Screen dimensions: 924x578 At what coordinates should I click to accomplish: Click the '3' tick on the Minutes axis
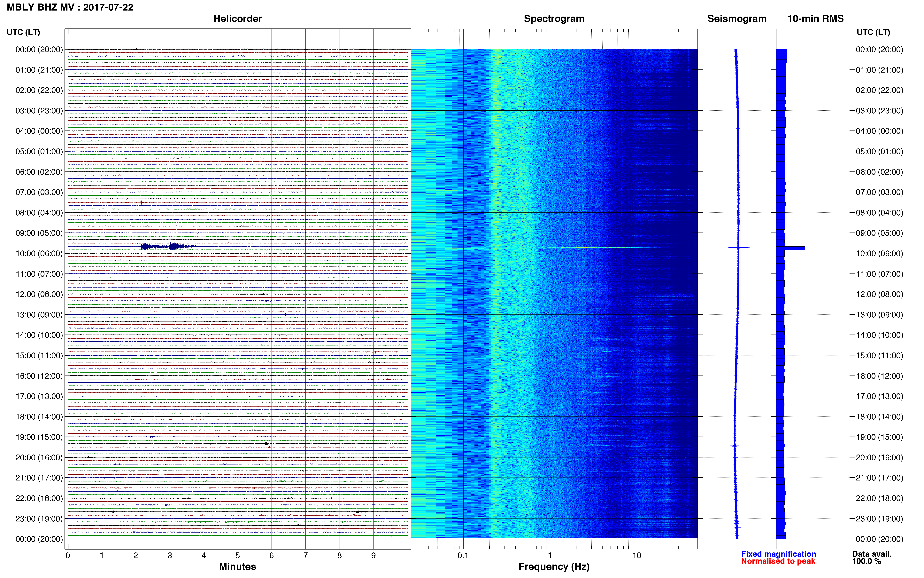click(x=170, y=556)
